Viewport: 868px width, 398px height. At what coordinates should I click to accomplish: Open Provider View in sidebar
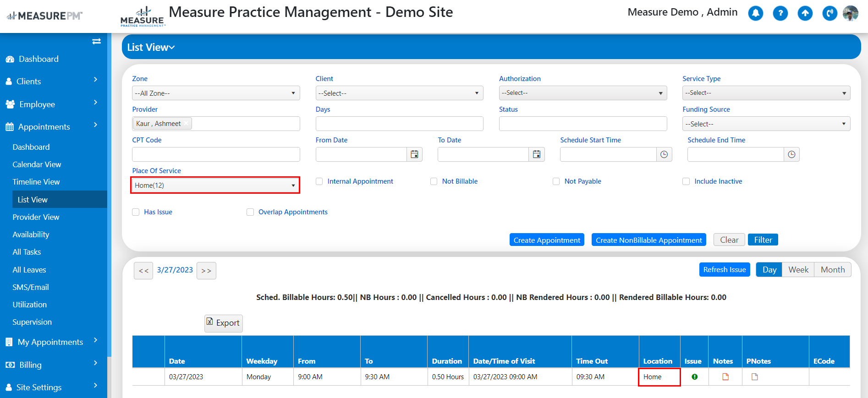pyautogui.click(x=36, y=217)
